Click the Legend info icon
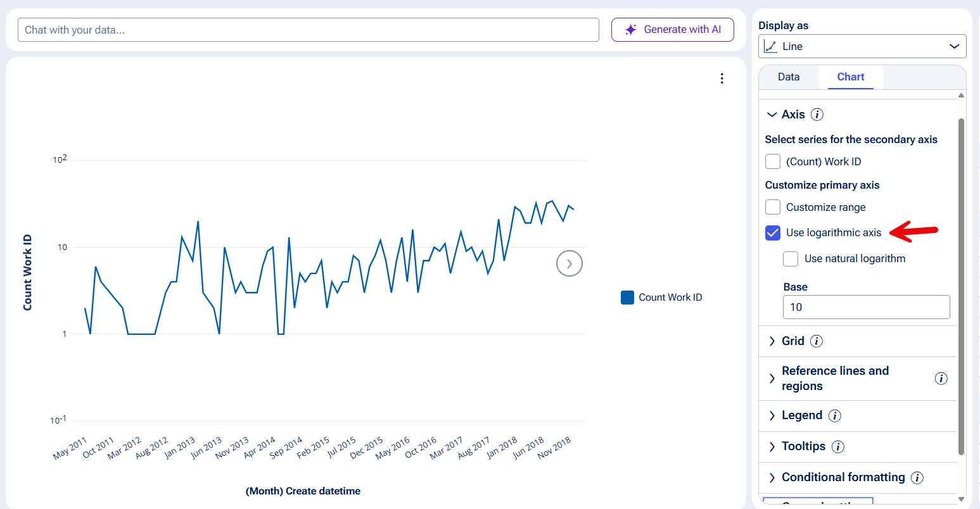980x509 pixels. (x=835, y=416)
